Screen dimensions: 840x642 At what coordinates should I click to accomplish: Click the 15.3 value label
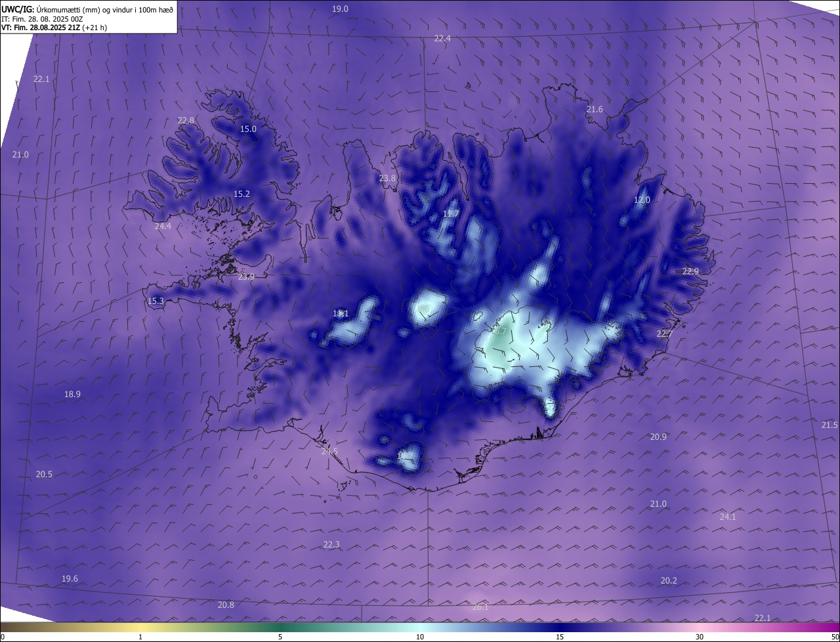(156, 301)
